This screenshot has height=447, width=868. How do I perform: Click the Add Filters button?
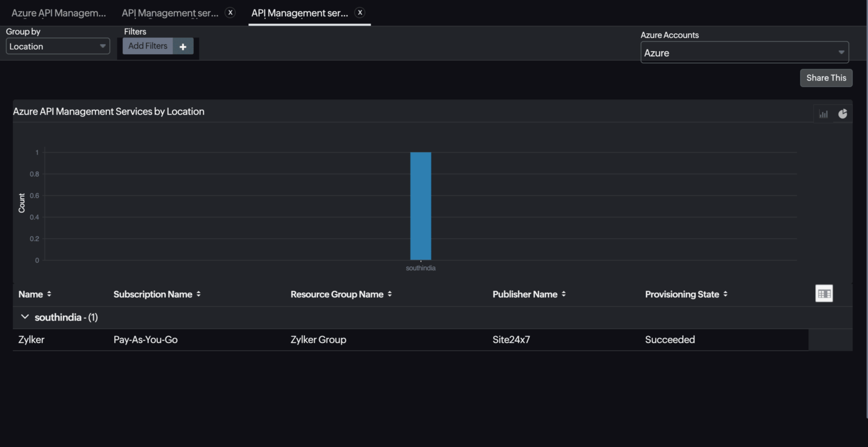(x=147, y=46)
